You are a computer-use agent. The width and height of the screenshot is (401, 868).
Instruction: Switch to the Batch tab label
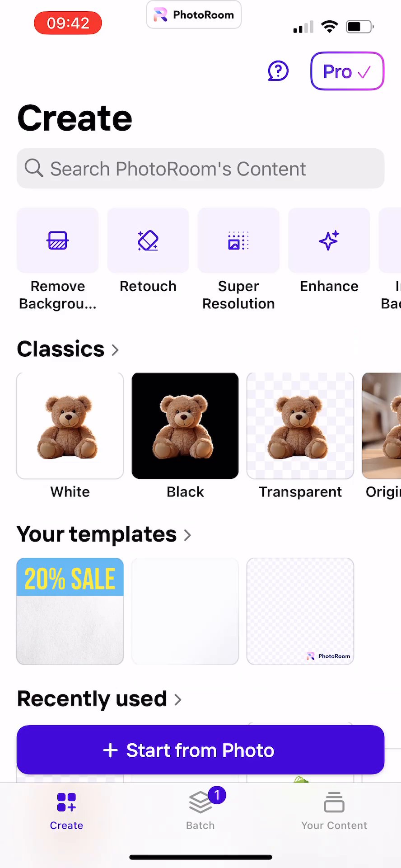pos(200,826)
